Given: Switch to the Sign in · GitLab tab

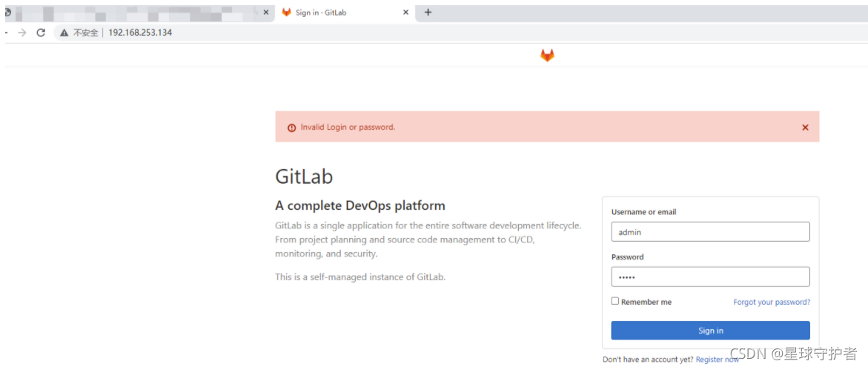Looking at the screenshot, I should [x=345, y=12].
